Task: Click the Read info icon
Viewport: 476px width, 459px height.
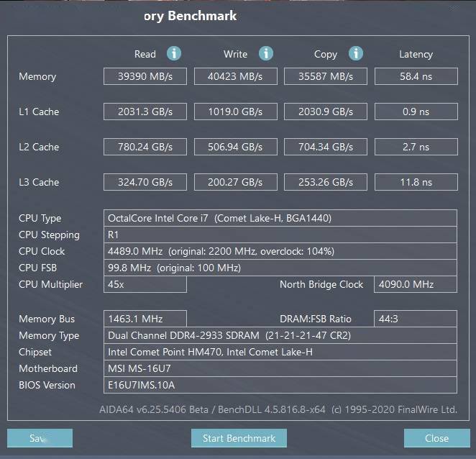Action: pos(174,53)
